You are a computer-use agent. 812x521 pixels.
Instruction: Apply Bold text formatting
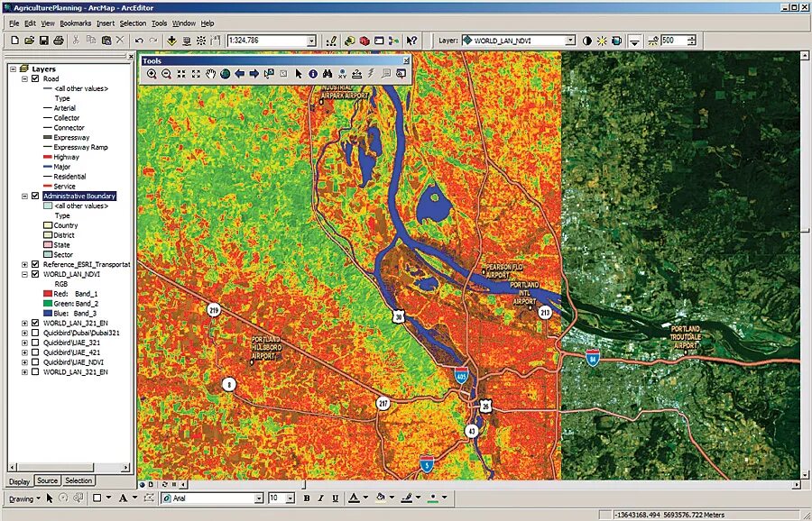pos(307,498)
